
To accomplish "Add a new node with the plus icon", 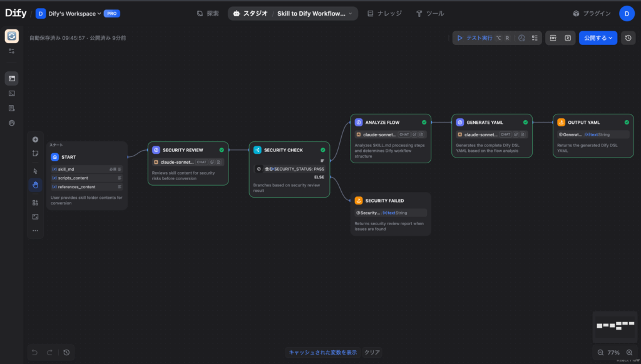I will coord(35,139).
